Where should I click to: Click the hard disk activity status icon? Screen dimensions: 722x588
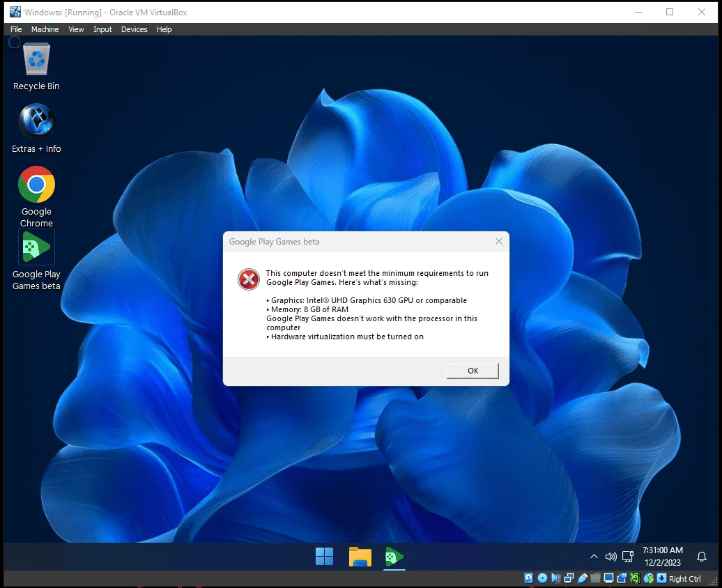tap(528, 578)
